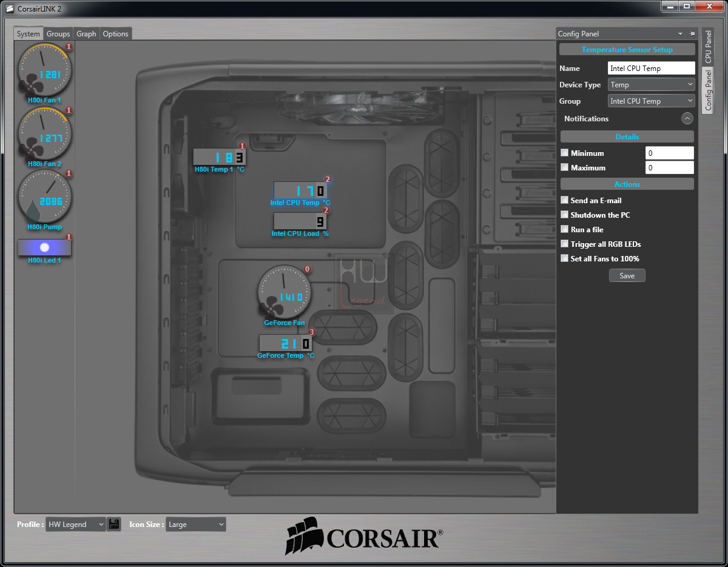
Task: Click the Corsair logo
Action: pyautogui.click(x=364, y=536)
